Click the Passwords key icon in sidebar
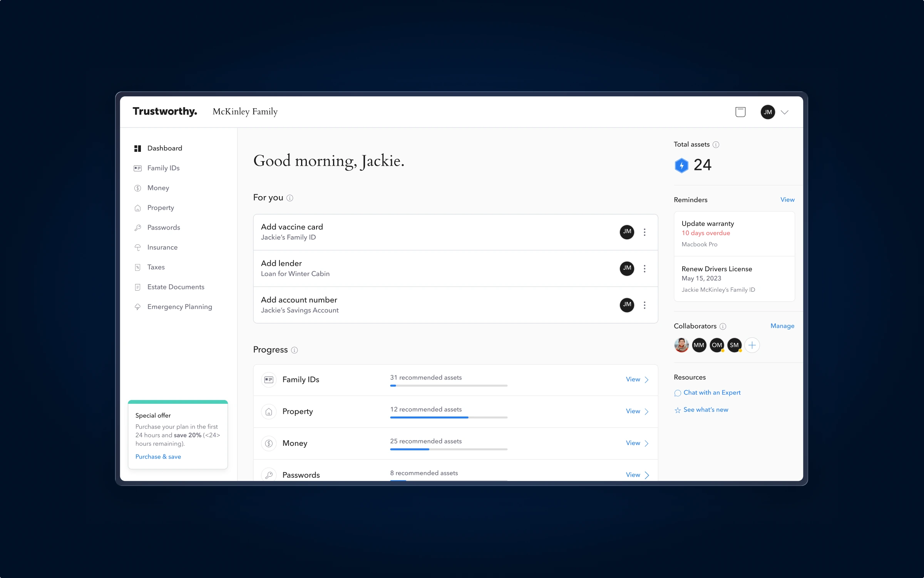This screenshot has height=578, width=924. tap(137, 228)
